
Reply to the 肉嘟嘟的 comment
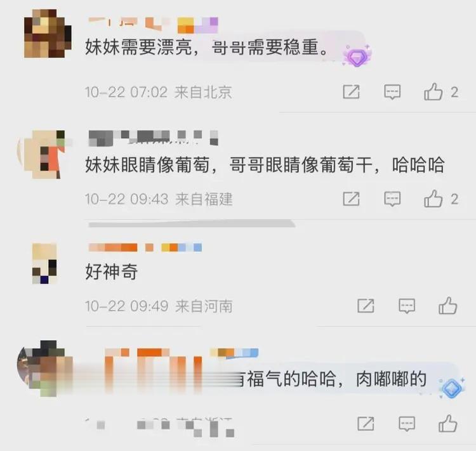(x=407, y=424)
